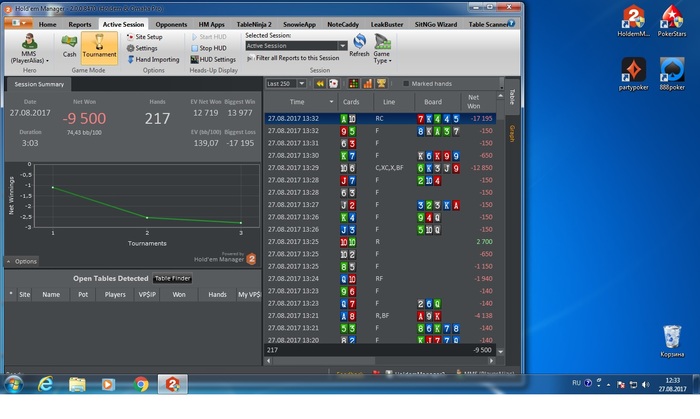Open Site Setup options
Screen dimensions: 700x419
click(145, 37)
